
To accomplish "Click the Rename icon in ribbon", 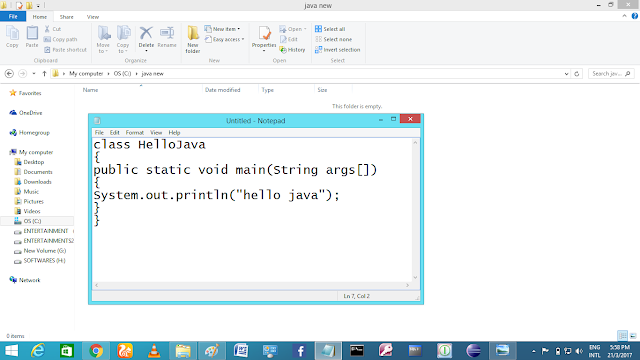I will point(167,37).
